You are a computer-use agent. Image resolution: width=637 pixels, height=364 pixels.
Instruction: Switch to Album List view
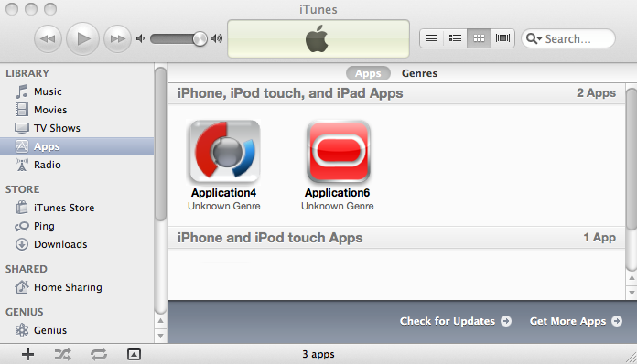tap(455, 38)
